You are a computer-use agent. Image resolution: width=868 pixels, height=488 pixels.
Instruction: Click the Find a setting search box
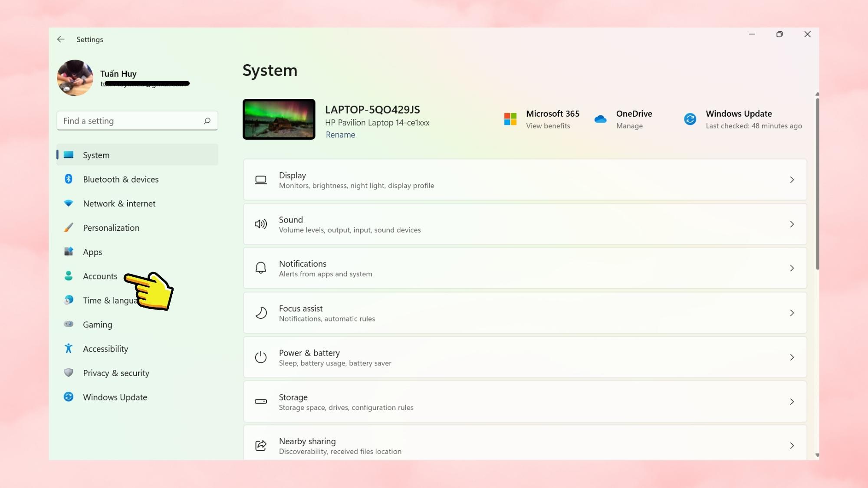(137, 121)
